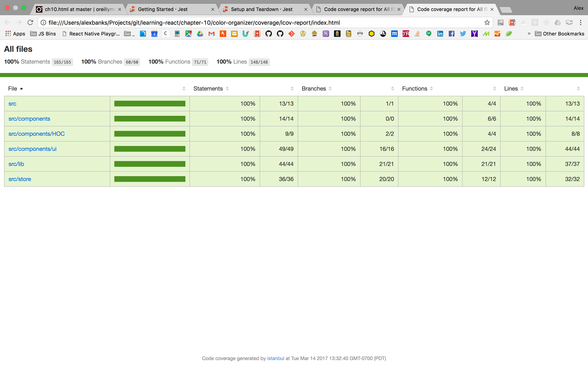This screenshot has width=588, height=367.
Task: Click the LinkedIn bookmark icon
Action: point(440,34)
